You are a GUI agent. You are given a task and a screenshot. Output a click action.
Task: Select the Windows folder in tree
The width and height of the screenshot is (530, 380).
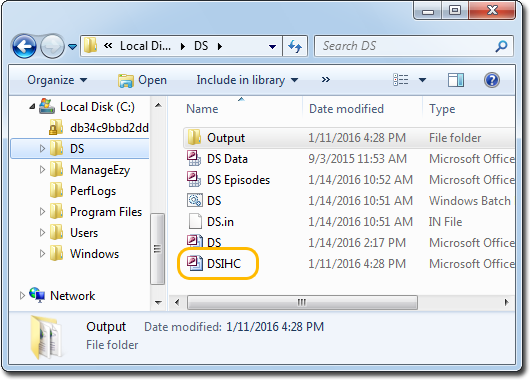(94, 254)
